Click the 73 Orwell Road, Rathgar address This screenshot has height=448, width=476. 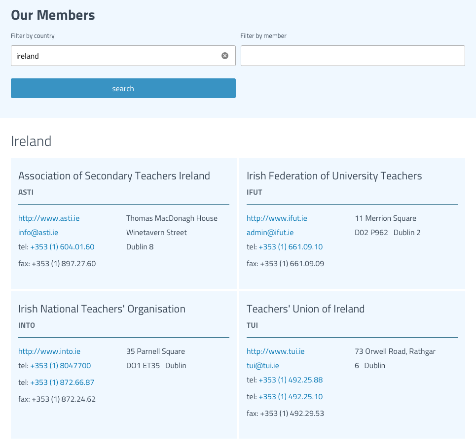coord(395,351)
